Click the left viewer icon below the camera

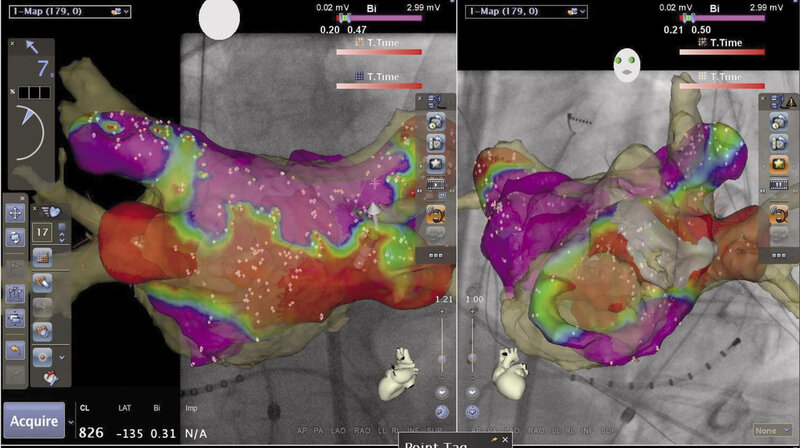click(436, 143)
